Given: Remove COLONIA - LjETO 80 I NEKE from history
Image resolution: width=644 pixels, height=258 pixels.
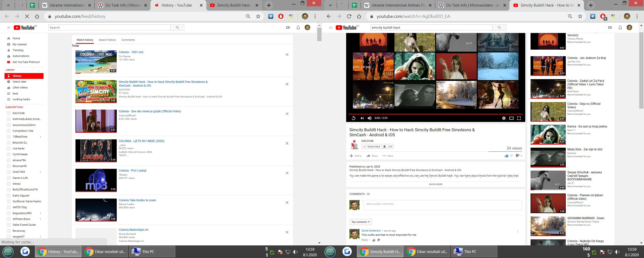Looking at the screenshot, I should pyautogui.click(x=287, y=143).
